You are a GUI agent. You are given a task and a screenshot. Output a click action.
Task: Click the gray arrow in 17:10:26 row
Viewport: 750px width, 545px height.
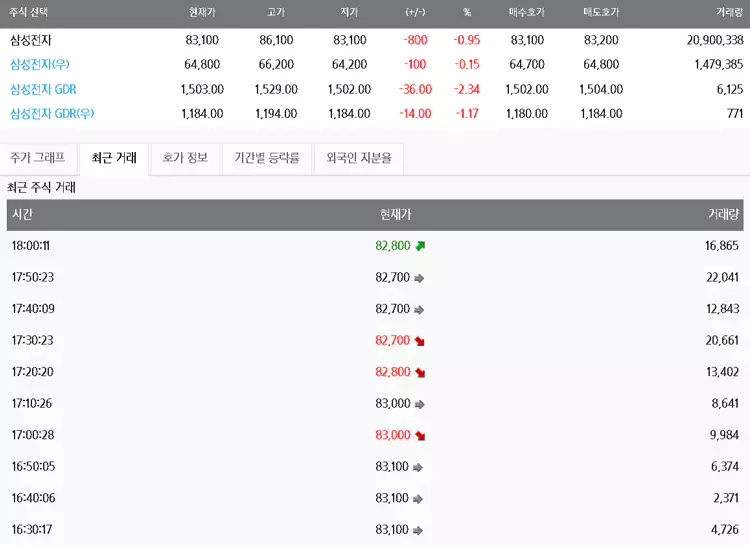(419, 404)
